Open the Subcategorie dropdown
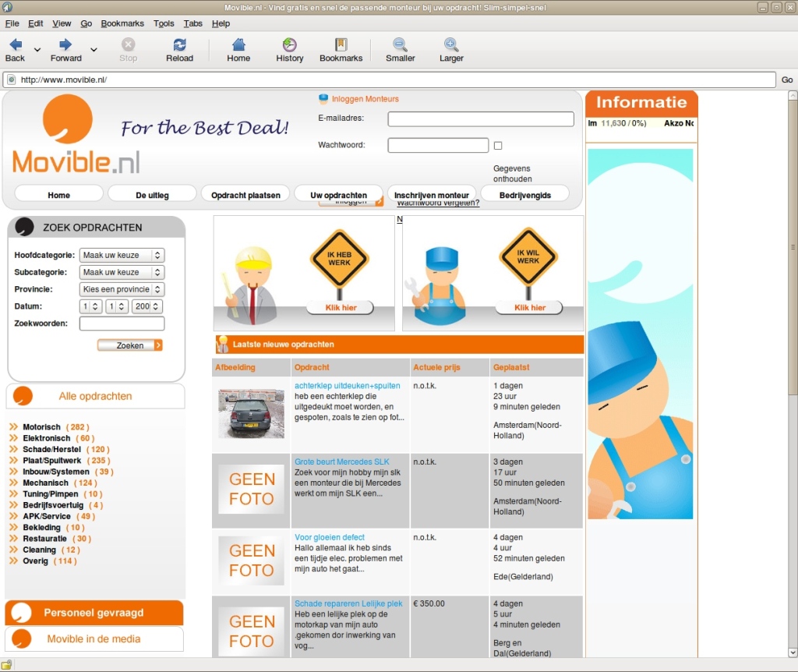 click(122, 273)
